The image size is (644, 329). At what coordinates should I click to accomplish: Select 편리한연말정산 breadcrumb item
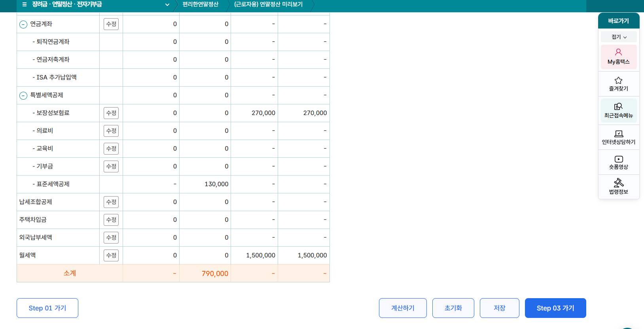coord(201,4)
